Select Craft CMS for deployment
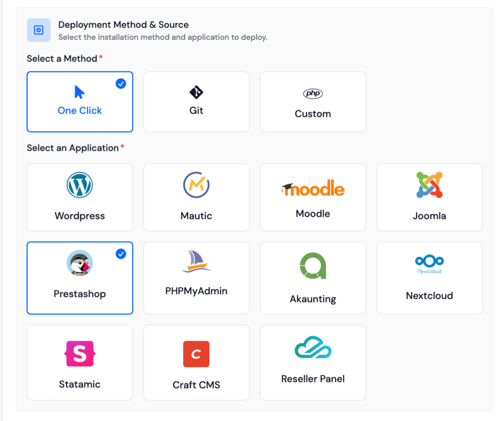504x421 pixels. [x=196, y=362]
